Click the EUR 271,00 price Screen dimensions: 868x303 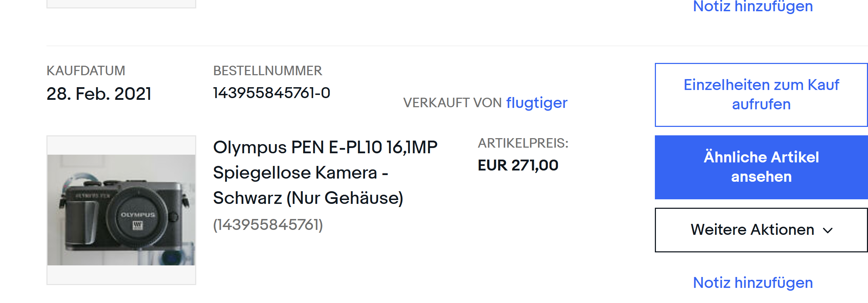518,165
